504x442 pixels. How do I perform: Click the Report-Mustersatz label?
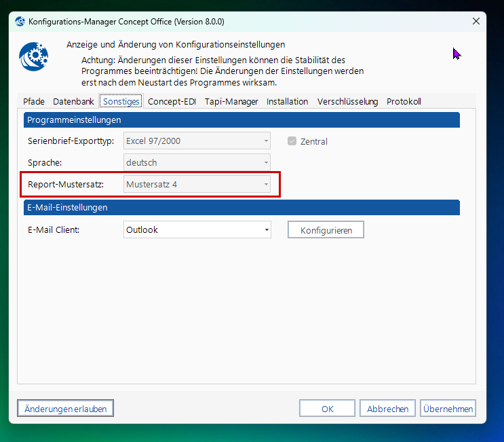click(x=66, y=184)
